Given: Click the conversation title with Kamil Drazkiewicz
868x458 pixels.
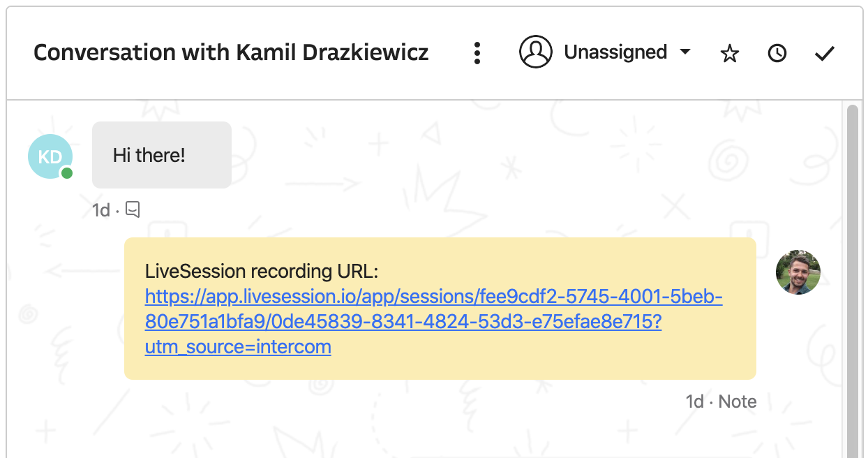Looking at the screenshot, I should coord(230,52).
